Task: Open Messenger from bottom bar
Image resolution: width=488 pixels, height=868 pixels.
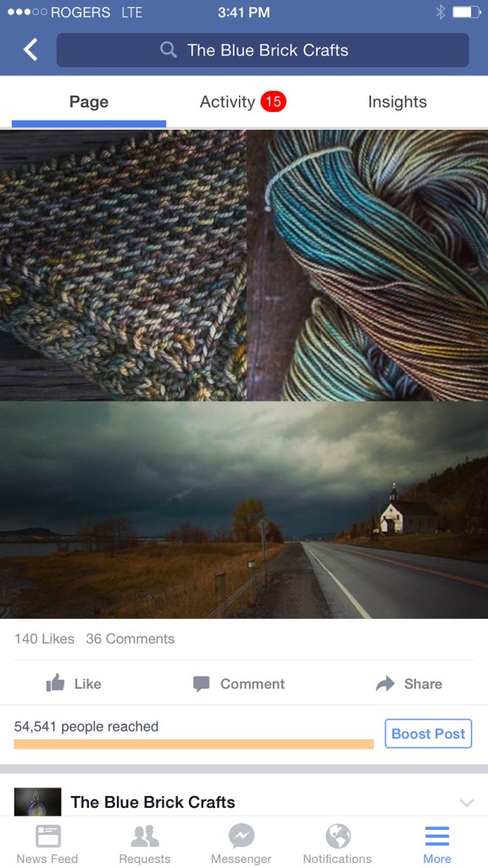Action: click(x=241, y=843)
